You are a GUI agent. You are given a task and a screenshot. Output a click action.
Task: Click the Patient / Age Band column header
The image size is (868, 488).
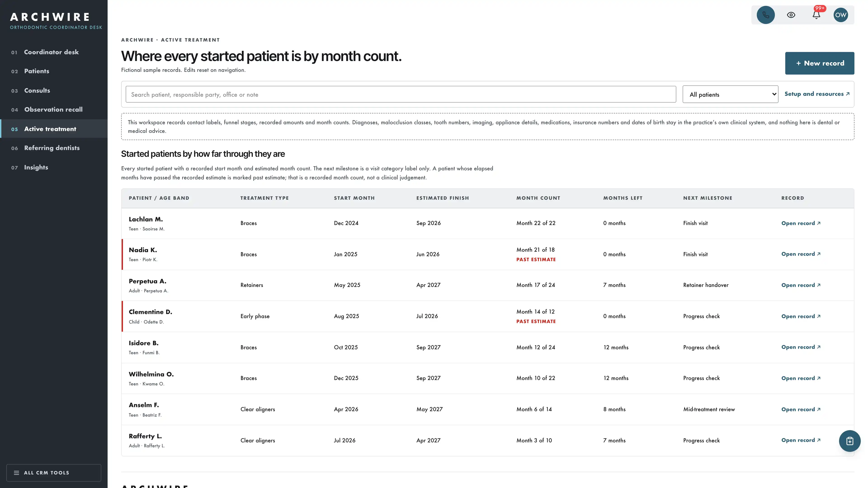click(x=159, y=198)
